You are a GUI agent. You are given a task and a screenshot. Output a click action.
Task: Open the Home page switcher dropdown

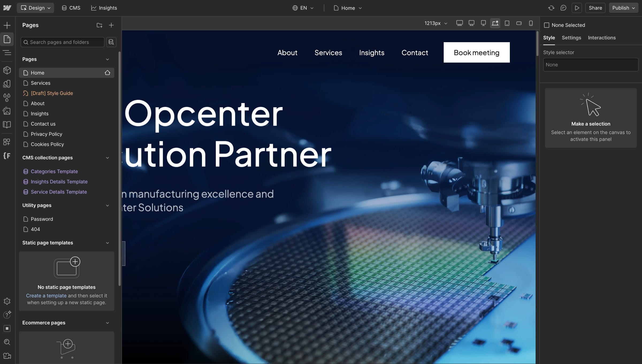(348, 8)
